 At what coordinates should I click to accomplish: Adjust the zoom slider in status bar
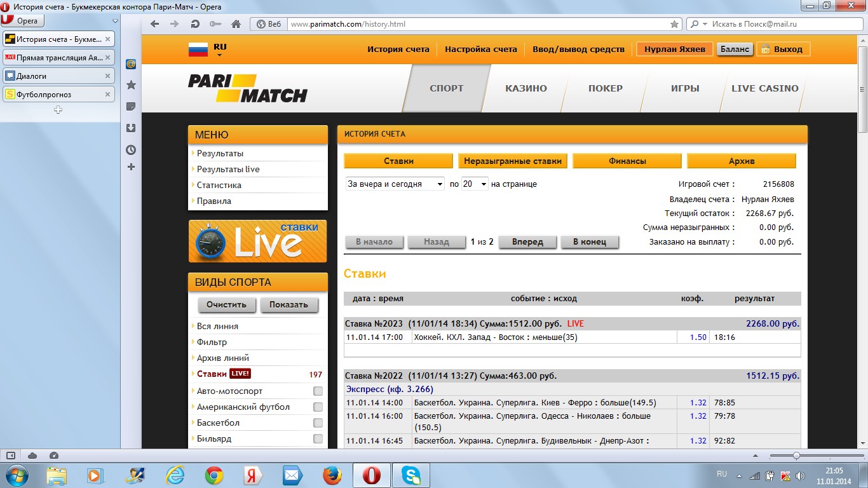click(x=796, y=456)
